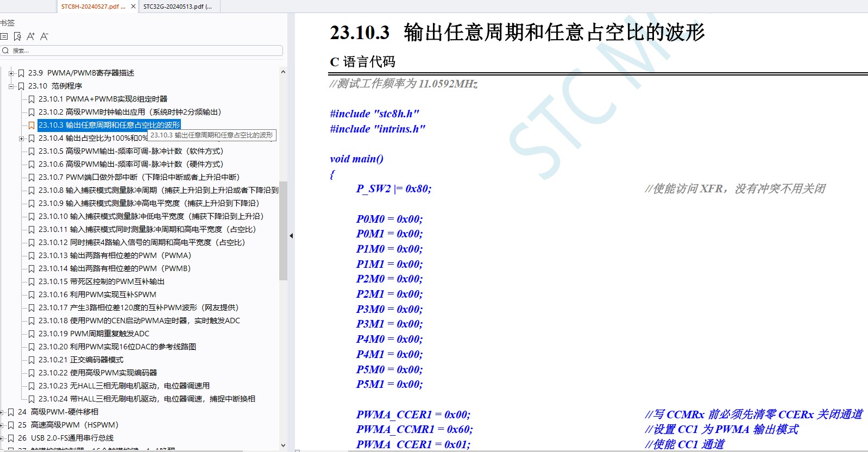The height and width of the screenshot is (452, 868).
Task: Click bookmark icon beside 23.10.10 测量脉冲低电平宽度
Action: pyautogui.click(x=32, y=216)
